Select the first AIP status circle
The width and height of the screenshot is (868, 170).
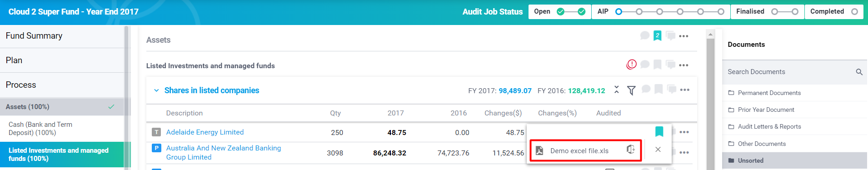pos(619,12)
